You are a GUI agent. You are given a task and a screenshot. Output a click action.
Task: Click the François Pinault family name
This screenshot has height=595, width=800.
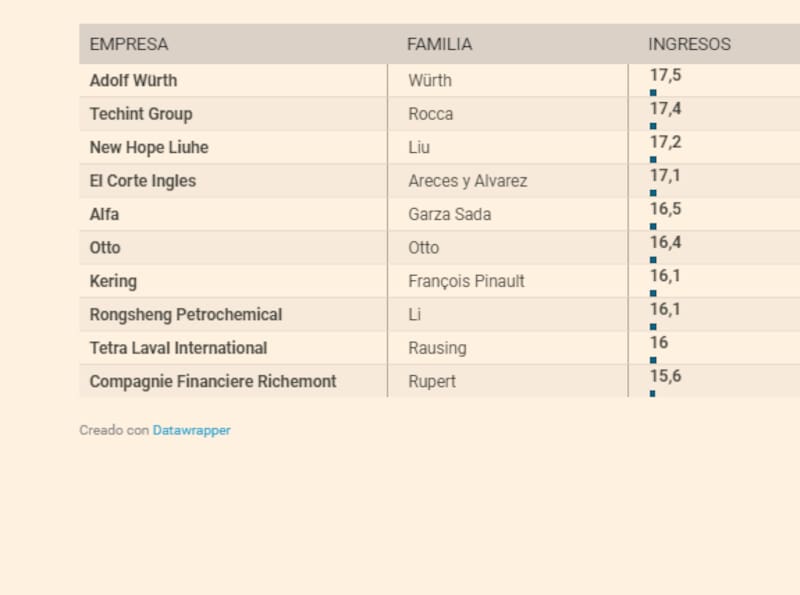pos(466,281)
